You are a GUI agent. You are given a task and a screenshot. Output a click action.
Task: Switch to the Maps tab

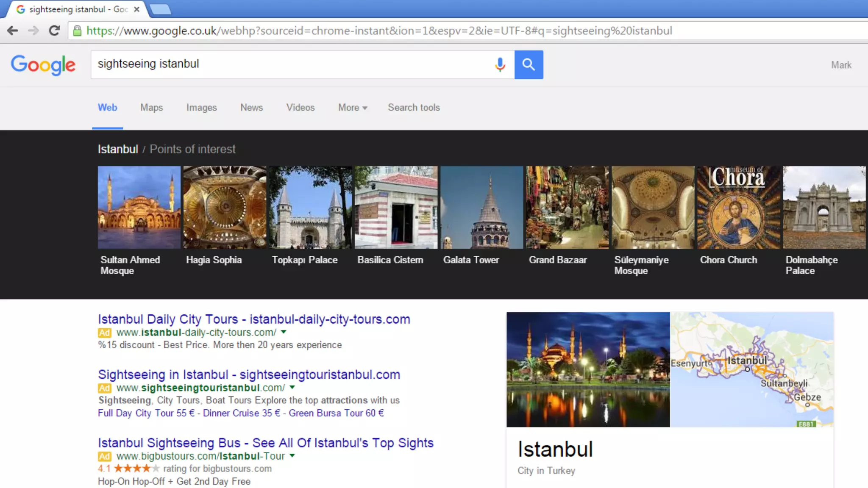pos(151,108)
